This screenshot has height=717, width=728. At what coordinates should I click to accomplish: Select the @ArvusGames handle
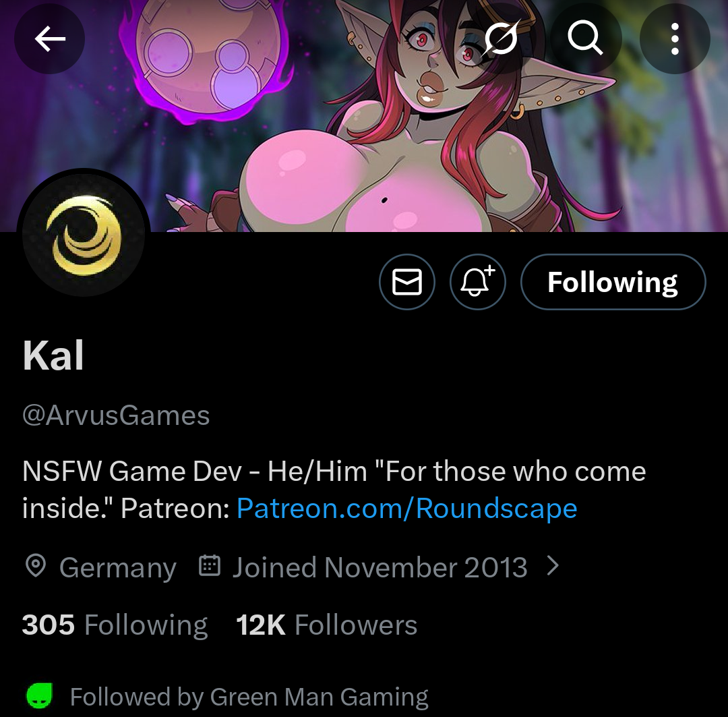click(116, 415)
